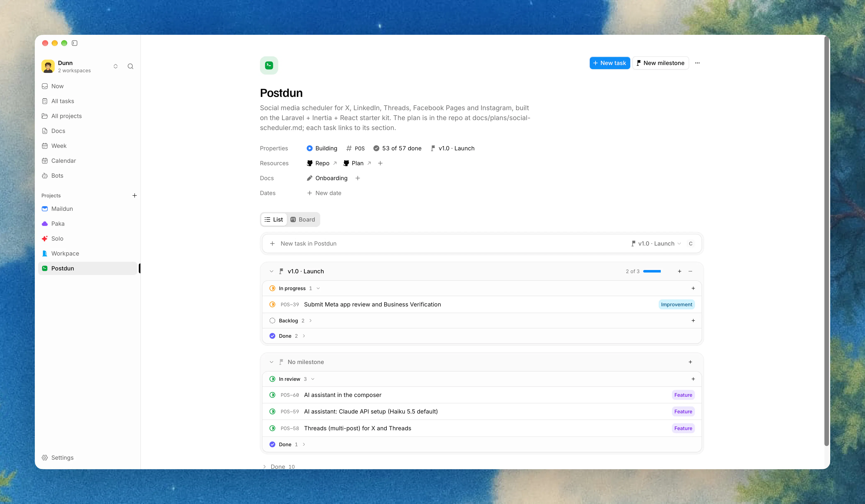
Task: Toggle status circle of POS-39 task
Action: pyautogui.click(x=272, y=304)
